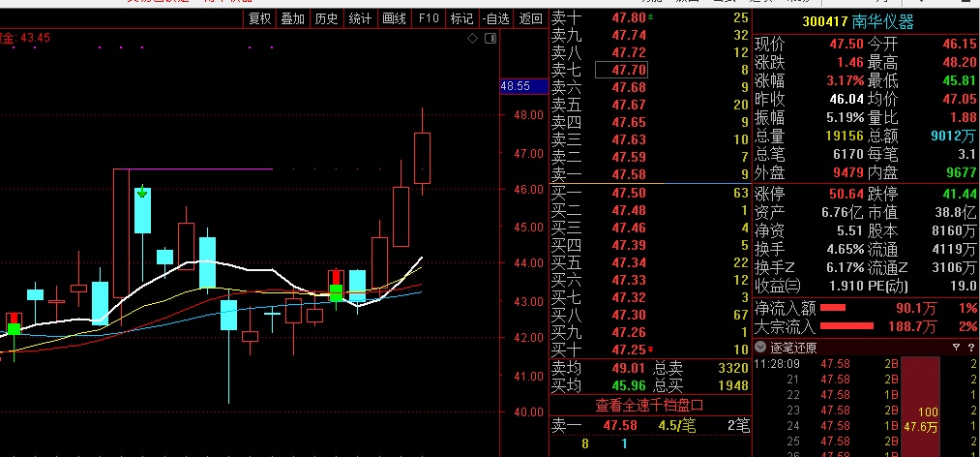Screen dimensions: 980x457
Task: Open the question mark help icon
Action: pyautogui.click(x=972, y=348)
